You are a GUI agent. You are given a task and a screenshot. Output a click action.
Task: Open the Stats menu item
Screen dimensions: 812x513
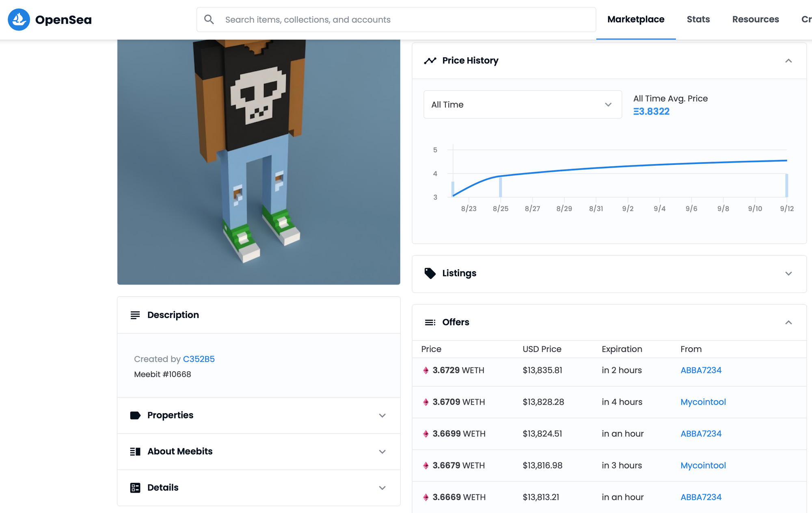pos(698,19)
